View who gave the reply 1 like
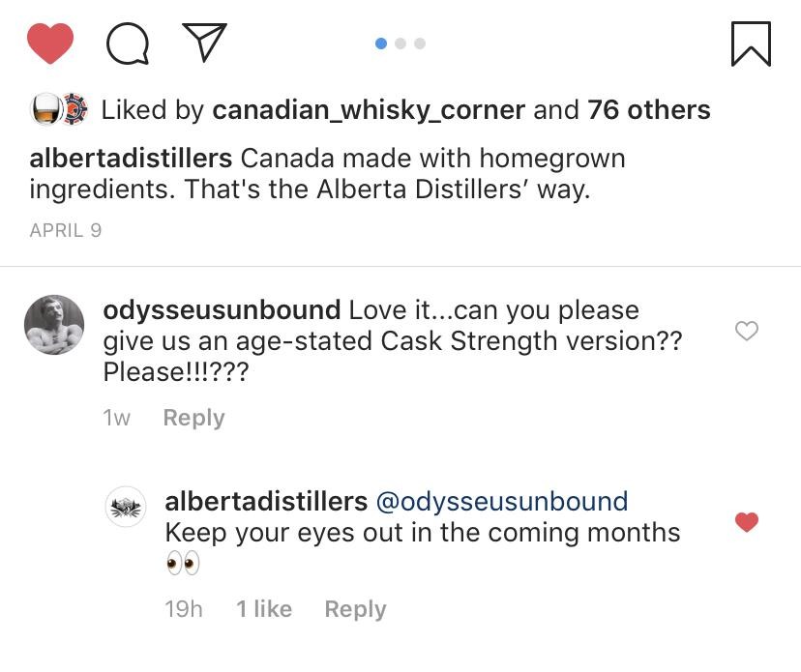The height and width of the screenshot is (672, 801). click(264, 609)
